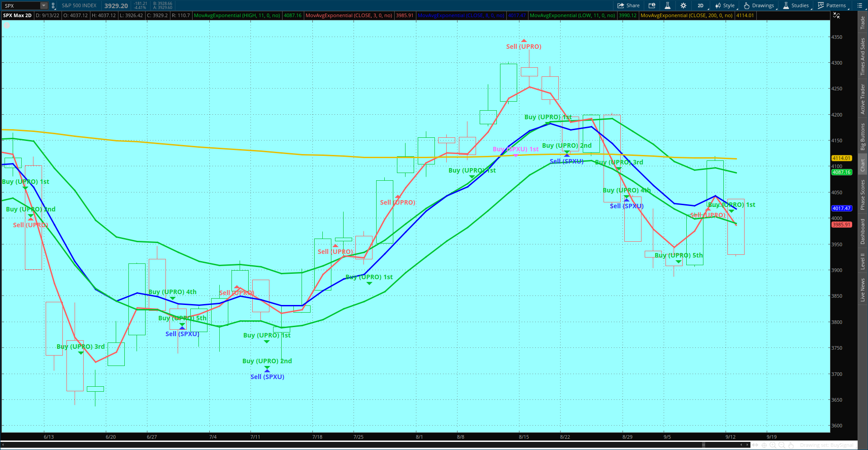Open the news and alerts calendar icon
The height and width of the screenshot is (450, 868).
point(652,5)
